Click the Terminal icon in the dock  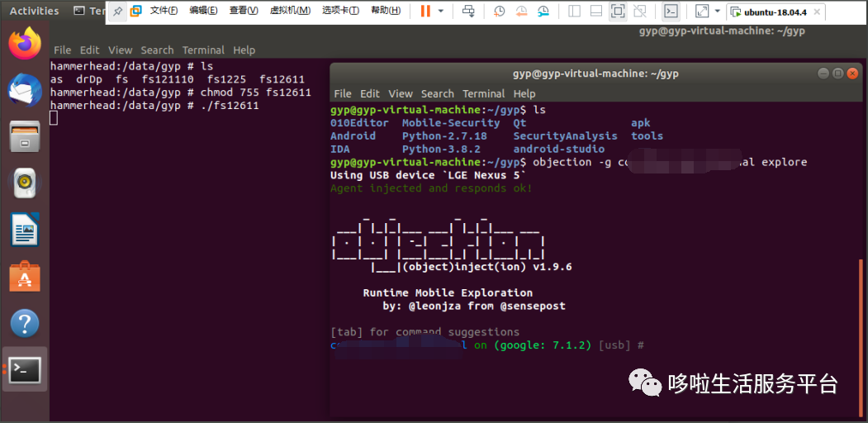tap(25, 369)
